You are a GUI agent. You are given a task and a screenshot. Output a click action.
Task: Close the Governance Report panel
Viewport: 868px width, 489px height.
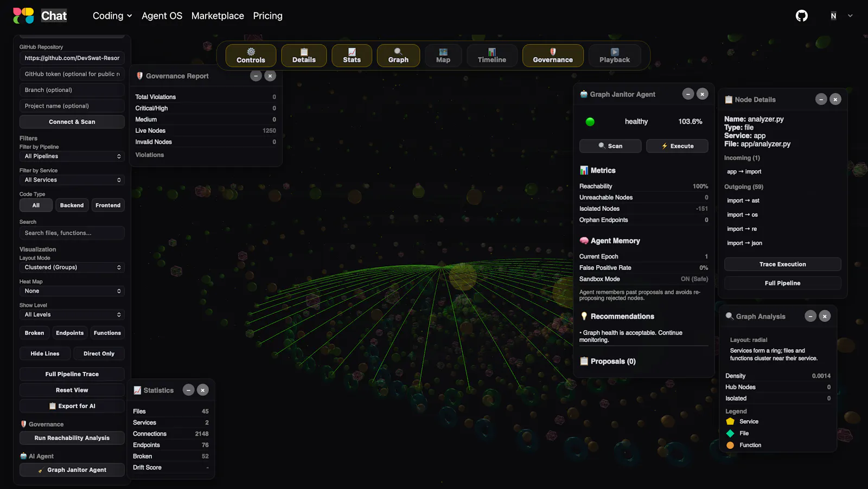[270, 76]
